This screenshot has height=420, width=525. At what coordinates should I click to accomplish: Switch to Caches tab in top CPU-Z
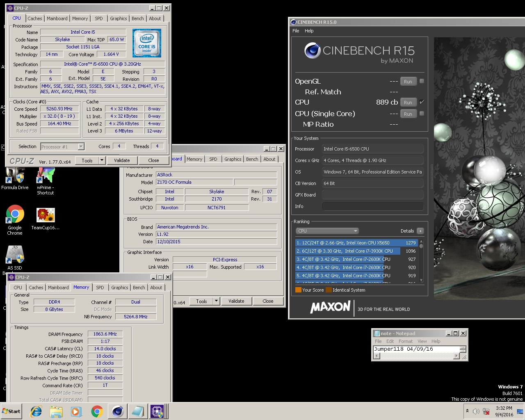point(35,18)
